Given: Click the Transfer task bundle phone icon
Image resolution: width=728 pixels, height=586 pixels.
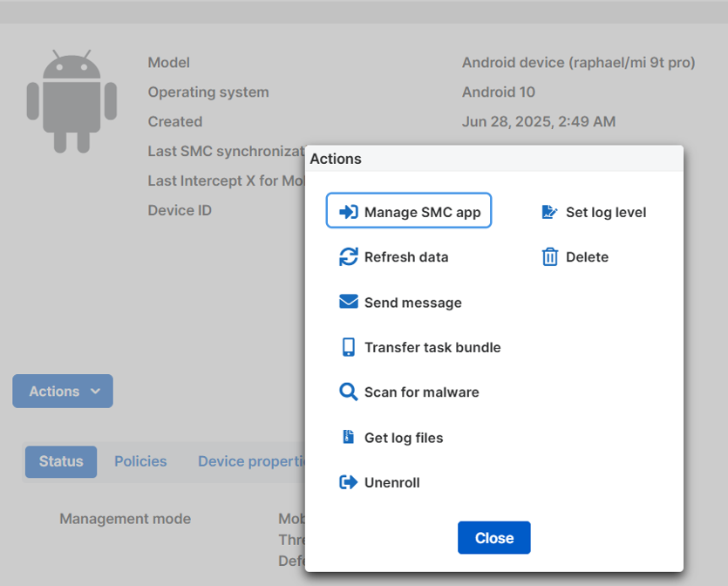Looking at the screenshot, I should [x=349, y=346].
